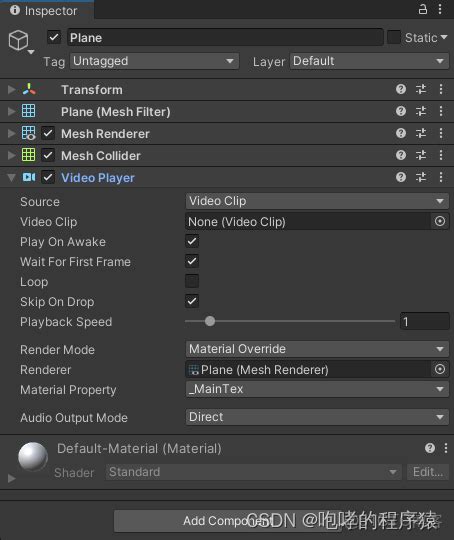The height and width of the screenshot is (540, 454).
Task: Open the Material Property _MainTex dropdown
Action: point(317,389)
